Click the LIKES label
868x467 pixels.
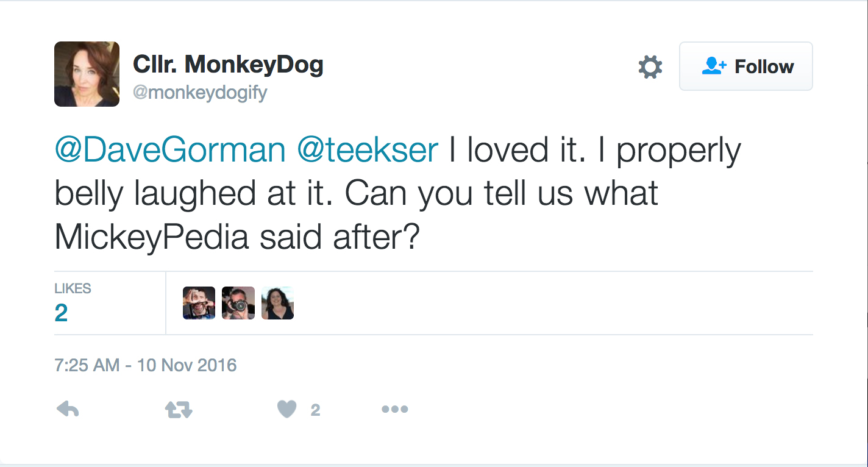point(73,289)
